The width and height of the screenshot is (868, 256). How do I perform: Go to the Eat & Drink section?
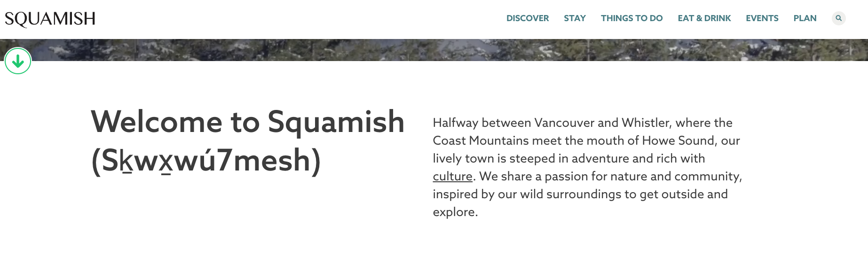tap(704, 18)
